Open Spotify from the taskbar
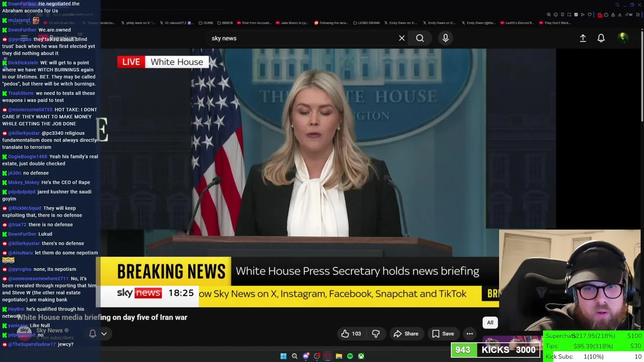644x362 pixels. click(x=350, y=356)
